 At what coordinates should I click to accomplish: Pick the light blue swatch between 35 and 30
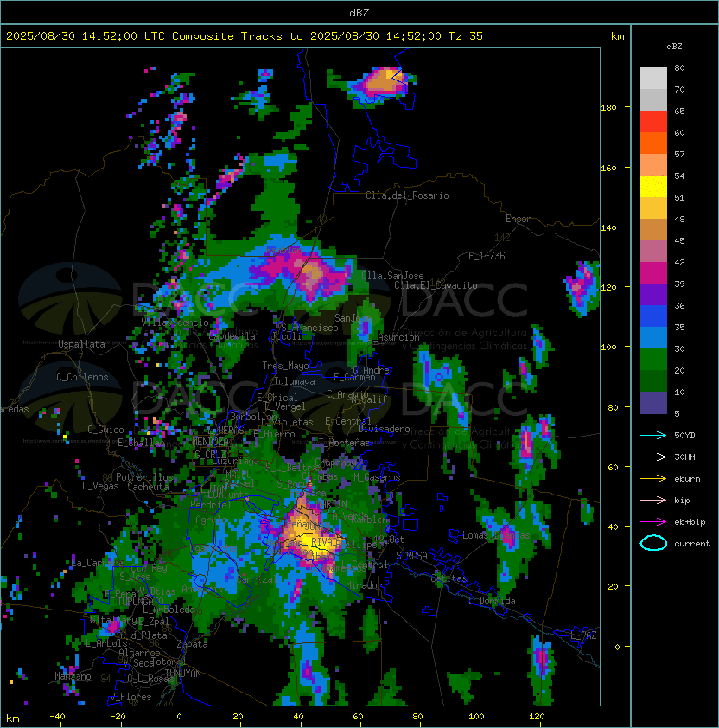[x=653, y=337]
